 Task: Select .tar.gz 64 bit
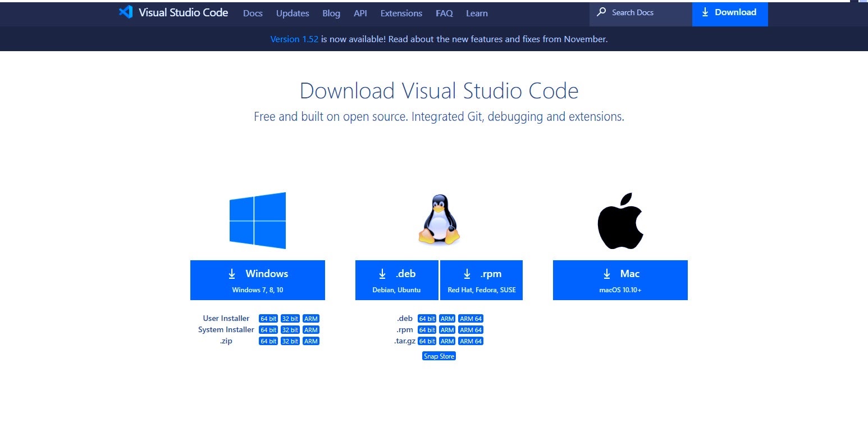point(427,341)
